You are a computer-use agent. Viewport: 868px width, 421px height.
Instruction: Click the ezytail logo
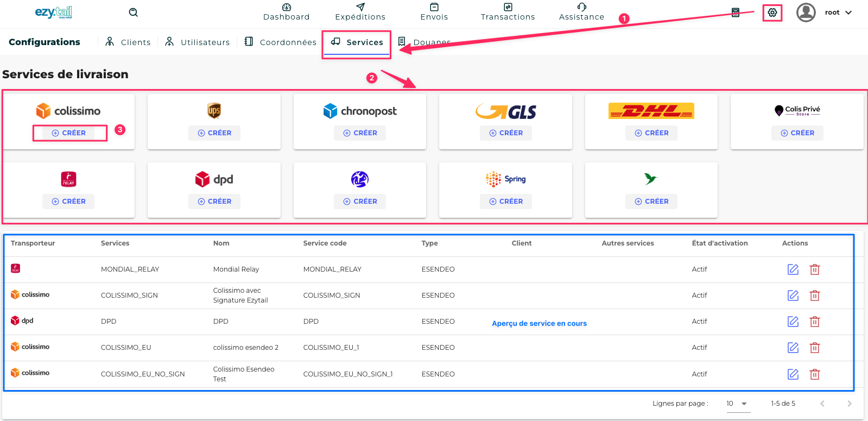click(x=54, y=12)
